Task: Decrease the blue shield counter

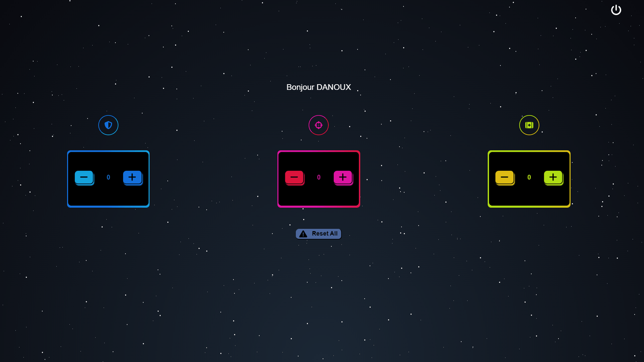Action: (x=84, y=177)
